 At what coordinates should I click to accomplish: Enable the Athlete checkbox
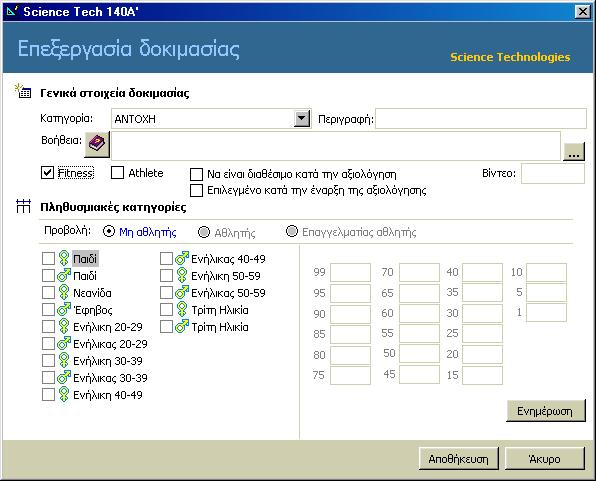pyautogui.click(x=117, y=173)
